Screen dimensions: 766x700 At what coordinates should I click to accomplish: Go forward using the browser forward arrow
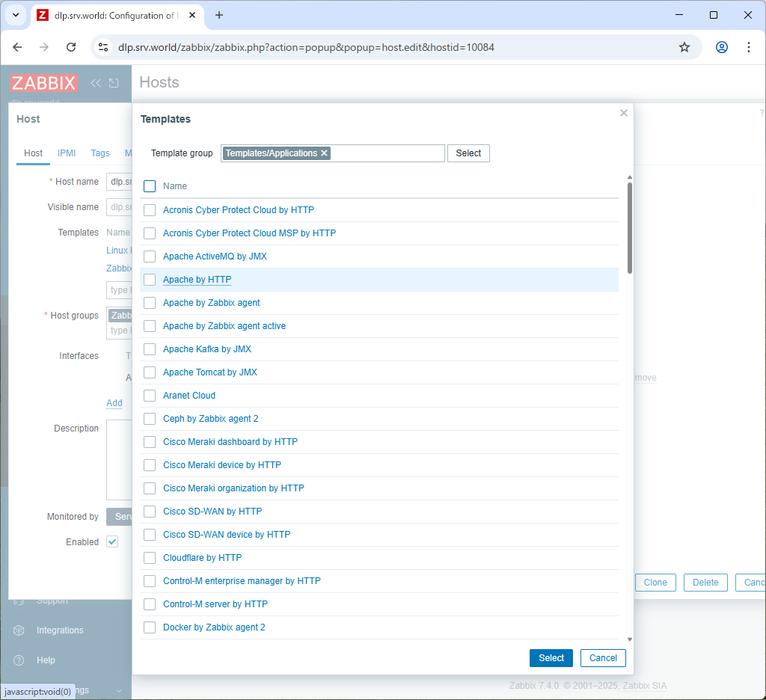point(44,47)
